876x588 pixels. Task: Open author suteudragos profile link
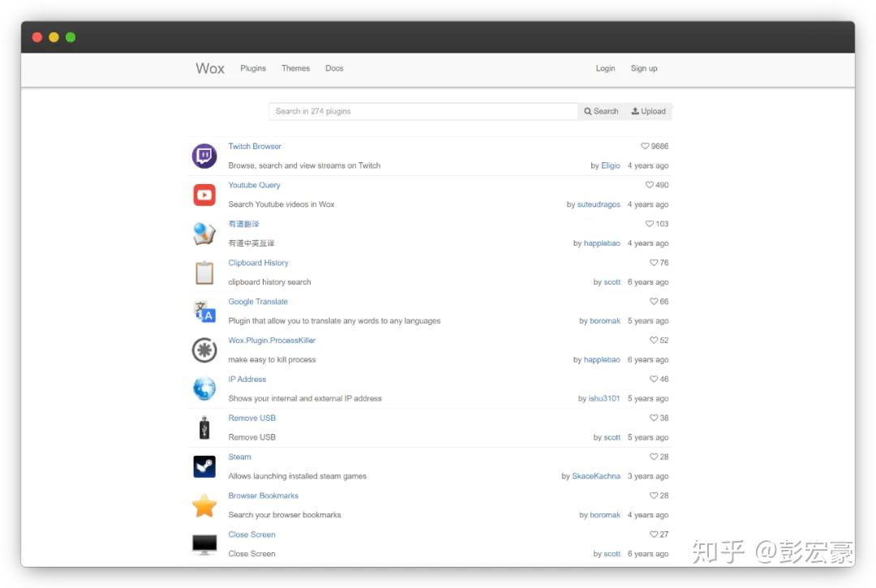coord(599,204)
